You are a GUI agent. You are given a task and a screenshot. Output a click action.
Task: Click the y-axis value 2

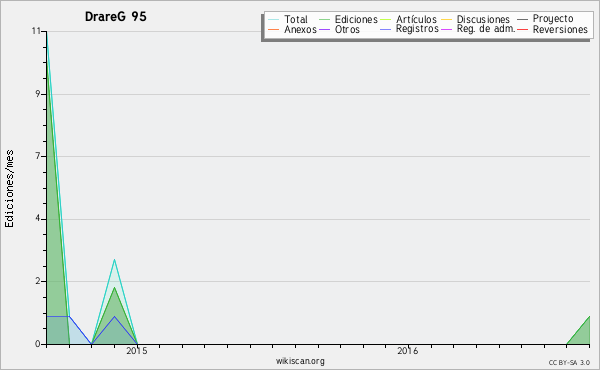tap(38, 281)
